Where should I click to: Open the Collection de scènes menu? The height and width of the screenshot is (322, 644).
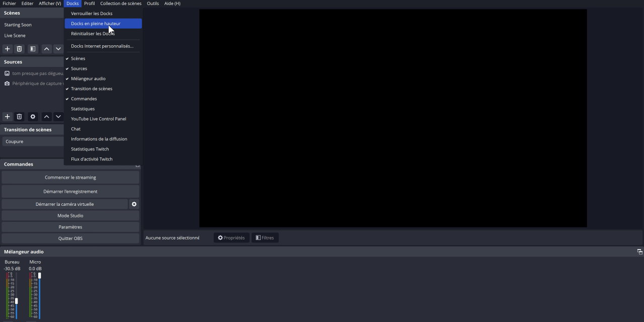click(x=121, y=4)
